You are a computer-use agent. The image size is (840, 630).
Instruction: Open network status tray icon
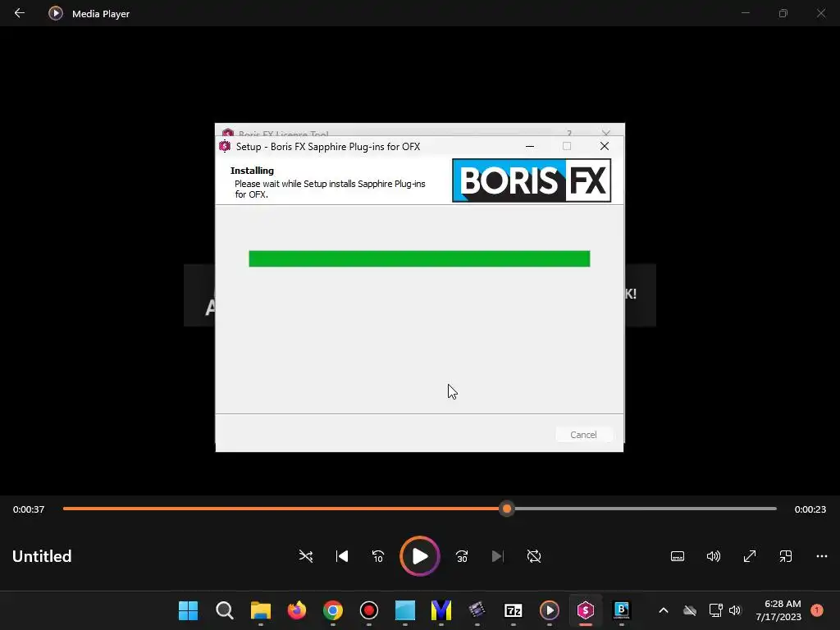pyautogui.click(x=715, y=610)
